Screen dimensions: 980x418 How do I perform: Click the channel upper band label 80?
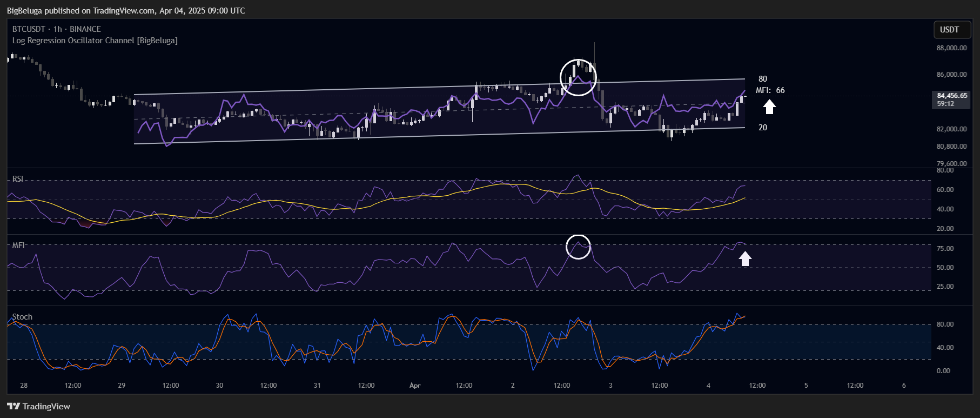point(763,79)
